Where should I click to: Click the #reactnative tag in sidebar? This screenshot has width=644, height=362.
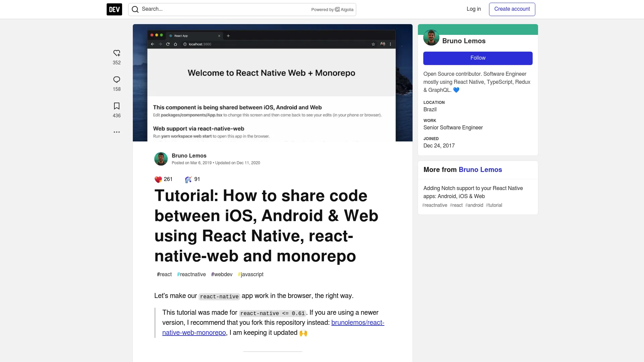[x=435, y=205]
